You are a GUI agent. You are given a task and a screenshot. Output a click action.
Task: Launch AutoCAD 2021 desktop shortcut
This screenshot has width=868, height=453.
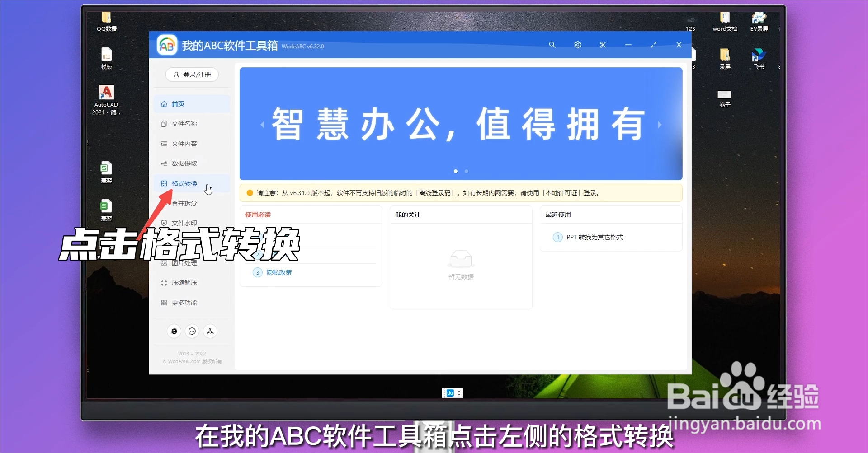coord(106,100)
